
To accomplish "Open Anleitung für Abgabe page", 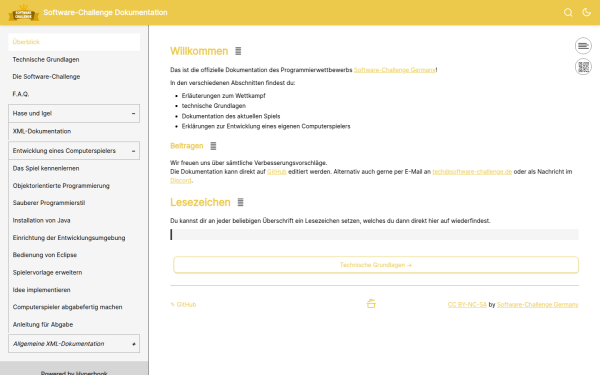I will click(74, 324).
